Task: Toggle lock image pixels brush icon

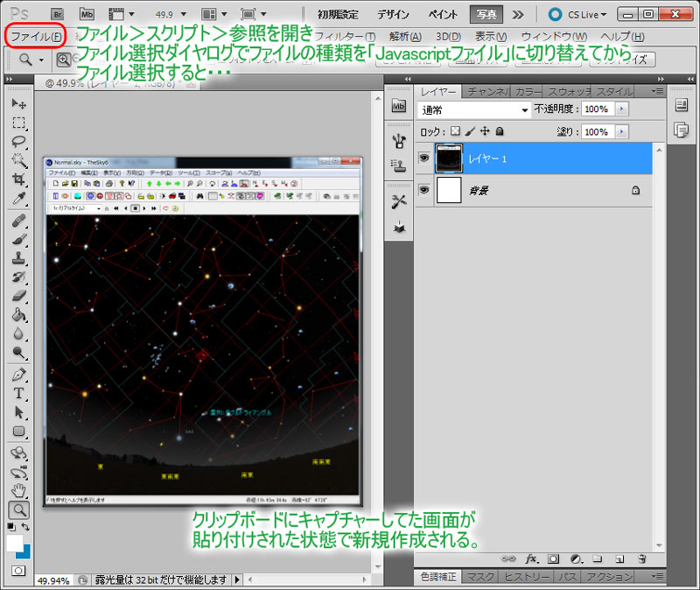Action: pos(470,130)
